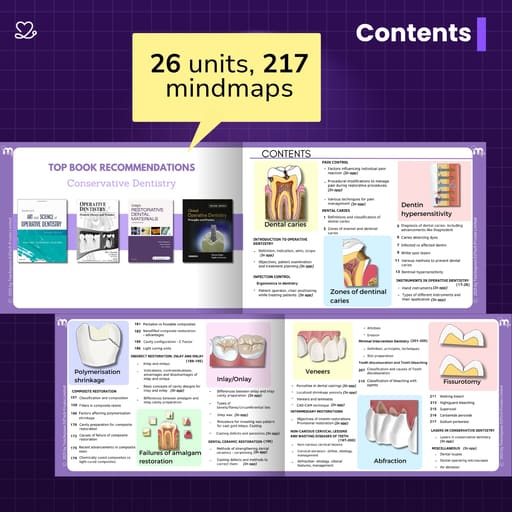Click 'Tooth discolouration and Tooth bleaching' heading

pos(393,363)
